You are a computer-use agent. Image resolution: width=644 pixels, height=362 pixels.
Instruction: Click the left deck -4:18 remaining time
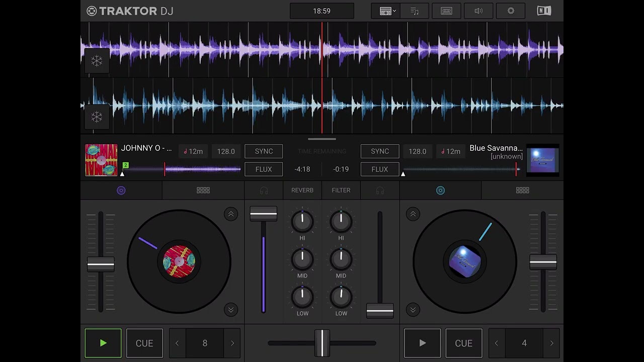coord(302,169)
